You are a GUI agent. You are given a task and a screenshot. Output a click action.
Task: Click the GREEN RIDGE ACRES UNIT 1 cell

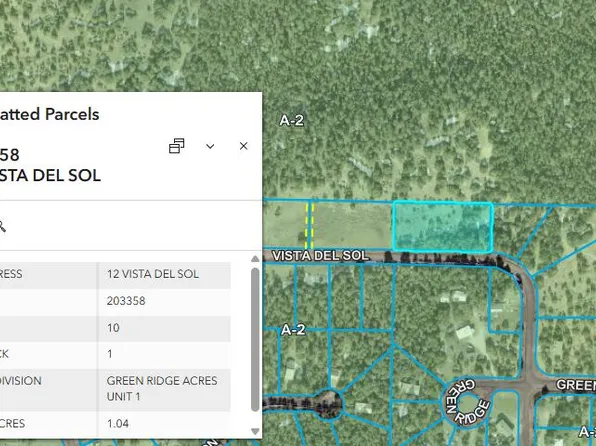point(162,389)
